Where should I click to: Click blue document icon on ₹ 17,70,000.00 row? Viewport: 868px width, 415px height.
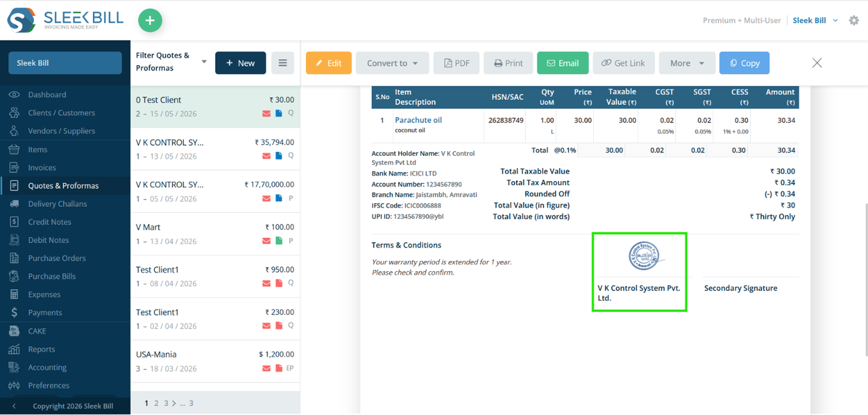click(x=279, y=199)
